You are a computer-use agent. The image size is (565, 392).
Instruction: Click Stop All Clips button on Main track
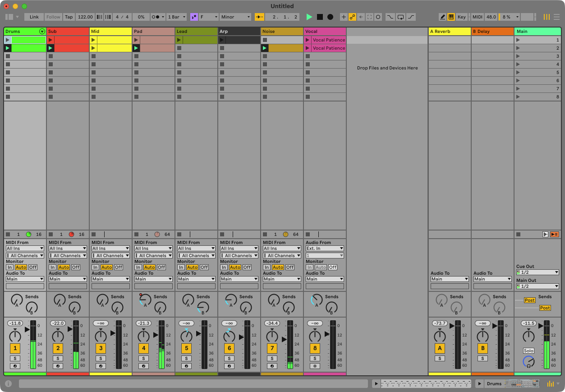tap(519, 234)
